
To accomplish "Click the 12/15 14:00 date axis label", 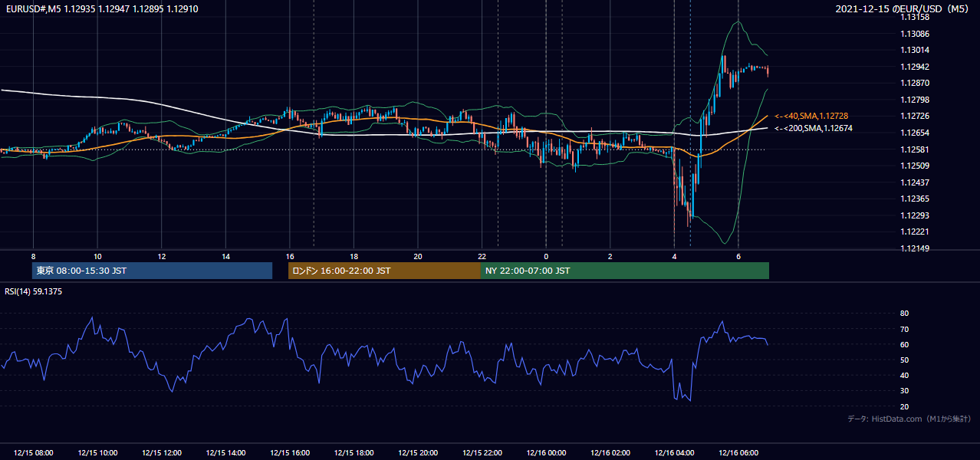I will click(x=225, y=453).
